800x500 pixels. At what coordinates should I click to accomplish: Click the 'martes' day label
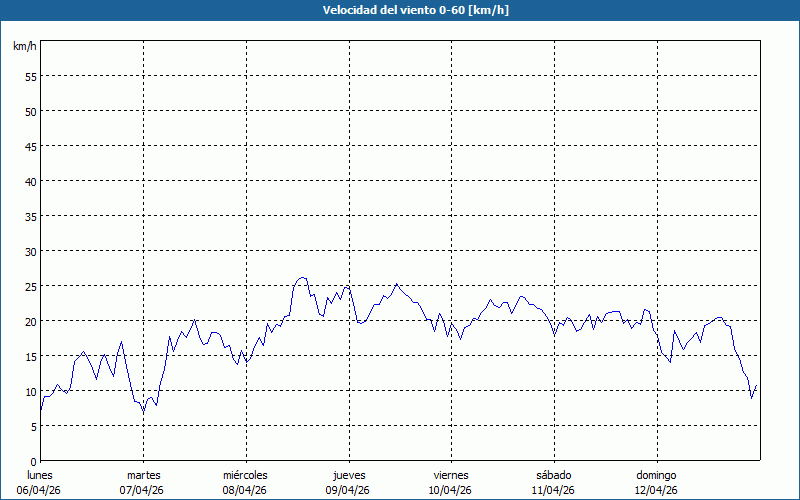143,475
